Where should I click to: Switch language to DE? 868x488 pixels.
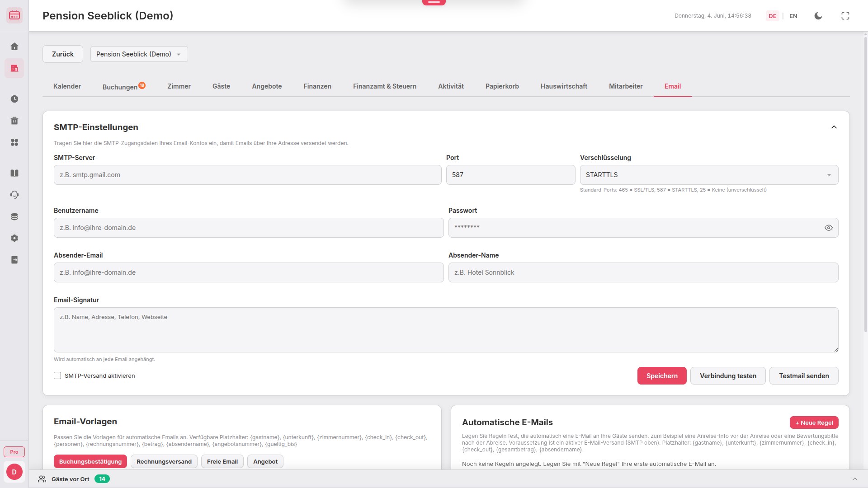(x=773, y=16)
